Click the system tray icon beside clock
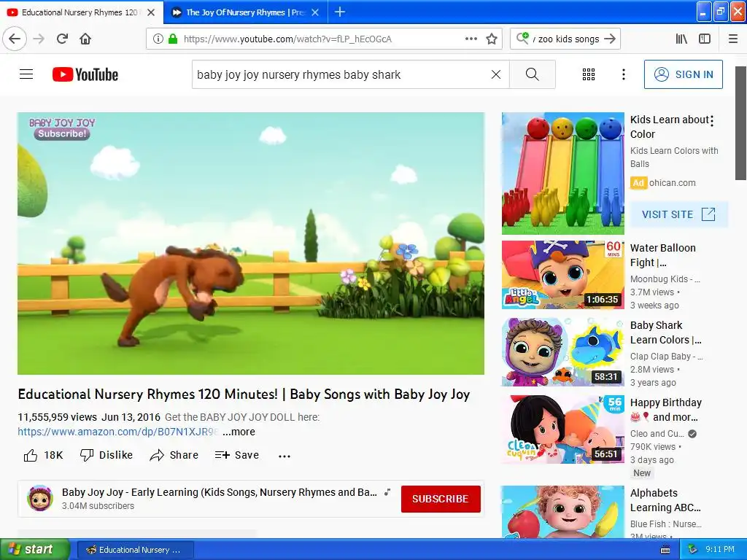 pos(693,550)
